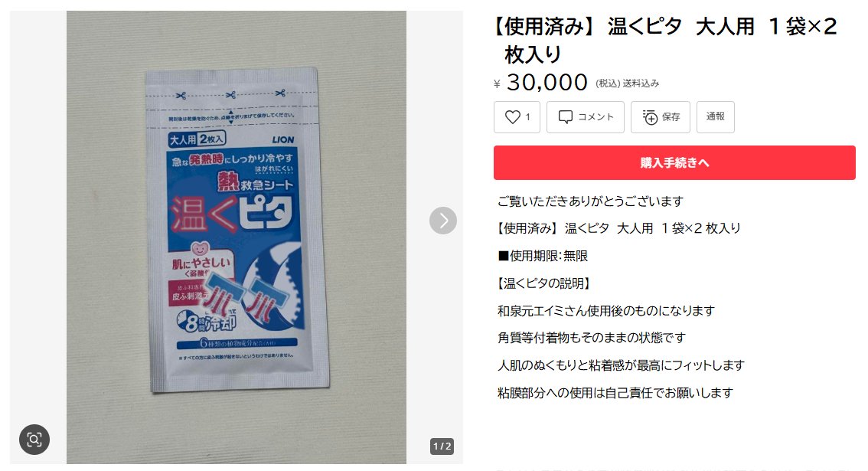868x471 pixels.
Task: Select the 粘膜部分への使用 warning line
Action: tap(615, 393)
